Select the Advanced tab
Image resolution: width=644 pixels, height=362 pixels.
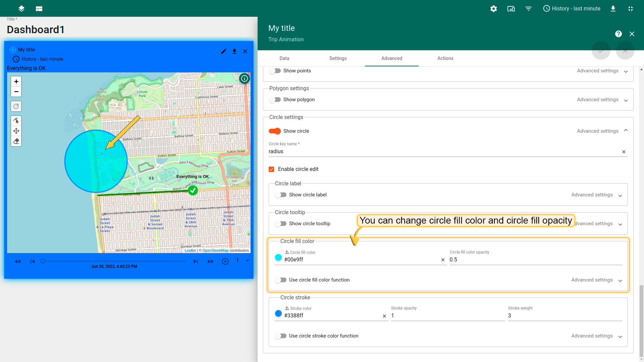tap(392, 58)
